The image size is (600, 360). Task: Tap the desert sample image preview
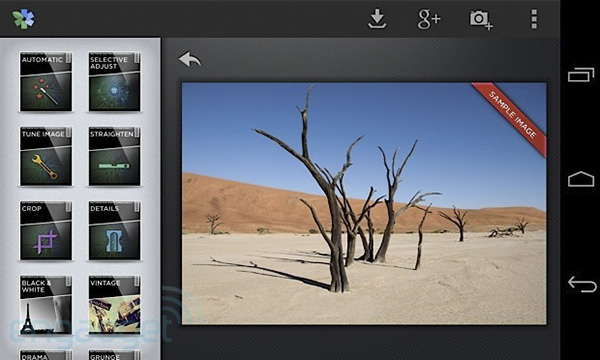[x=364, y=204]
